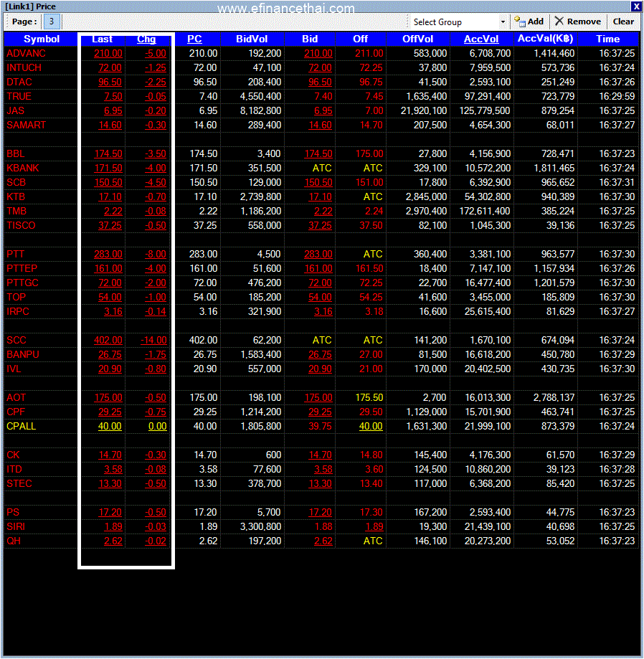644x659 pixels.
Task: Click the Remove button
Action: (578, 22)
